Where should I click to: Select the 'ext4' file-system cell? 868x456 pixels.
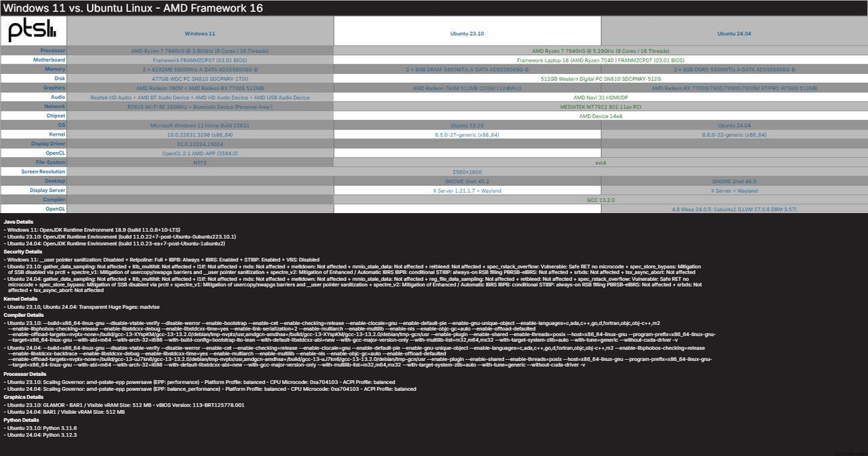600,163
